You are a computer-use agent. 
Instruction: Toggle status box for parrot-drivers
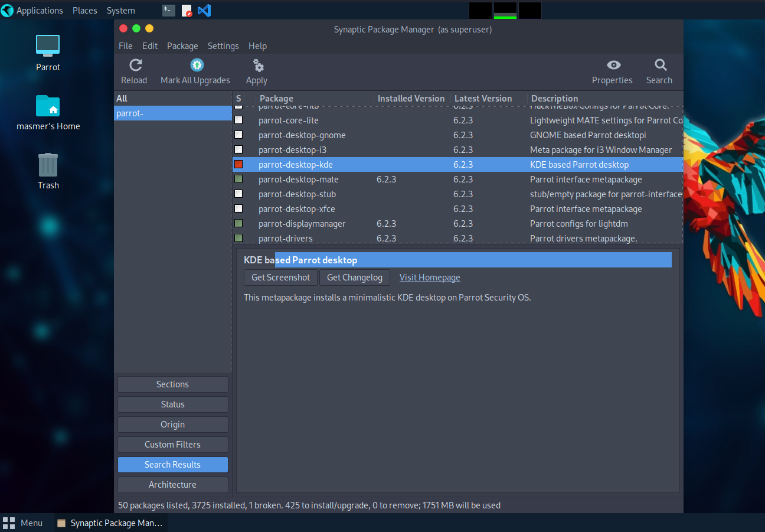click(x=238, y=238)
